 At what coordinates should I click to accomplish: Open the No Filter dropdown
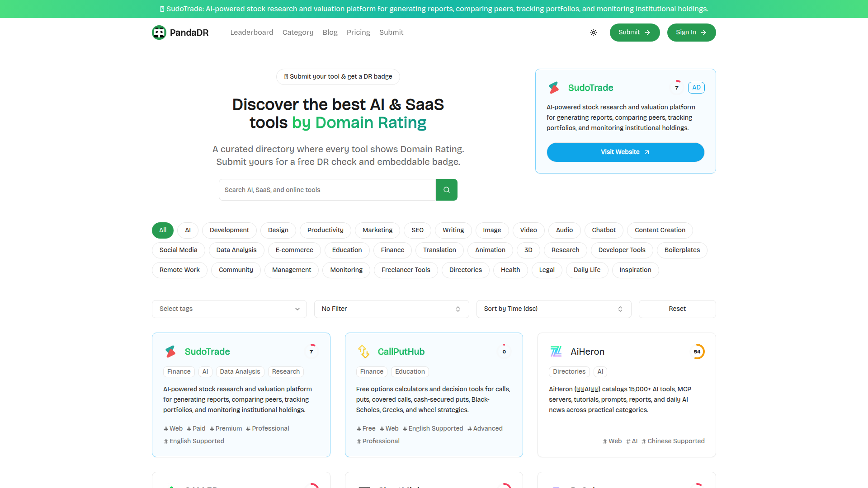click(392, 309)
